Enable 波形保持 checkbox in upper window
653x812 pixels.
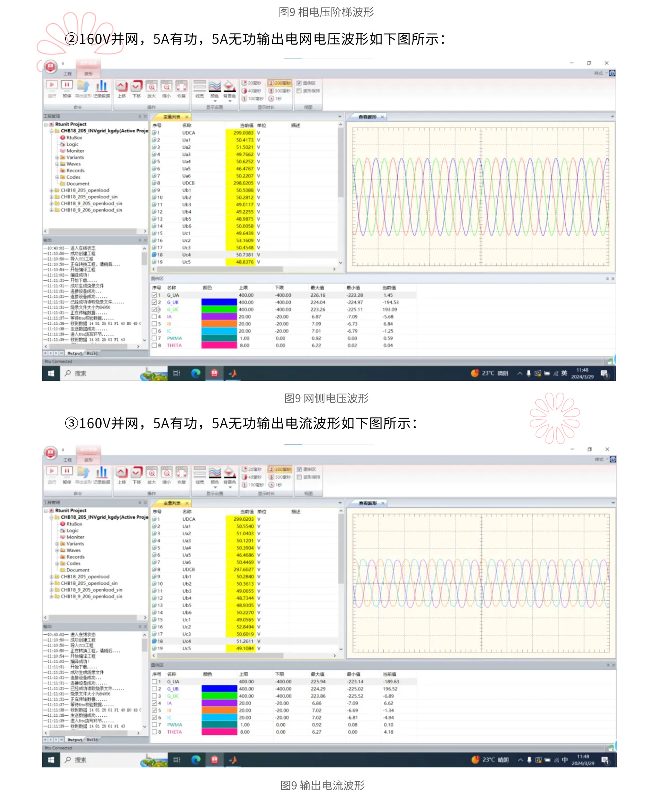tap(299, 91)
